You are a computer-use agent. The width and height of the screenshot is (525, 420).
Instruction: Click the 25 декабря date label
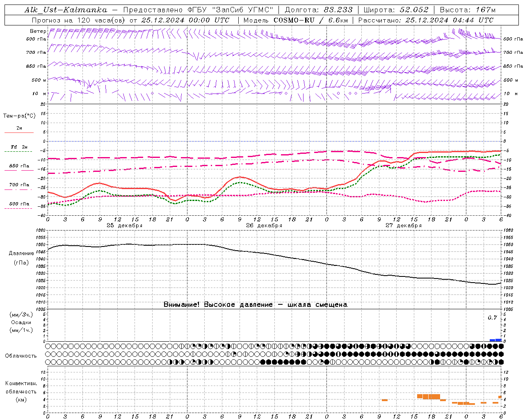tap(125, 226)
